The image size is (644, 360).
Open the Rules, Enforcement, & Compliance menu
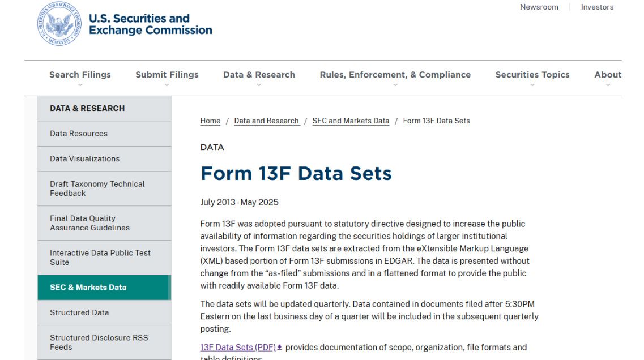(395, 74)
